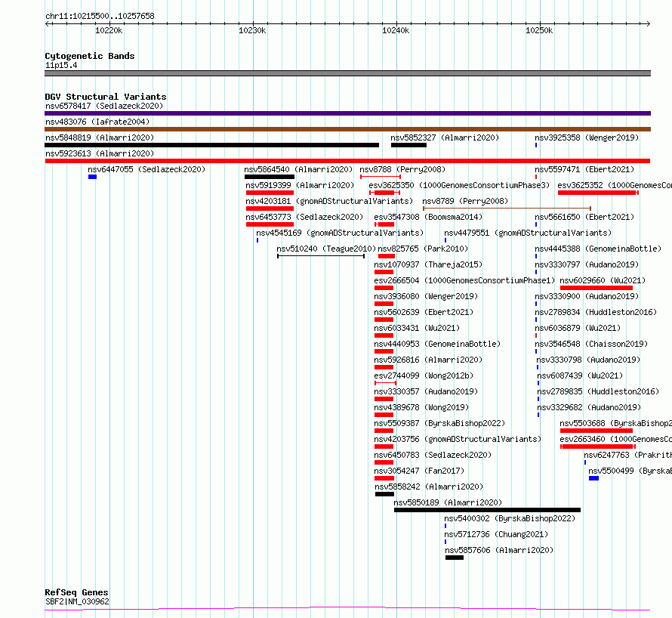Open esv2666504 (1000GenomesConsortiumPhase1) label
This screenshot has height=618, width=672.
pos(464,280)
